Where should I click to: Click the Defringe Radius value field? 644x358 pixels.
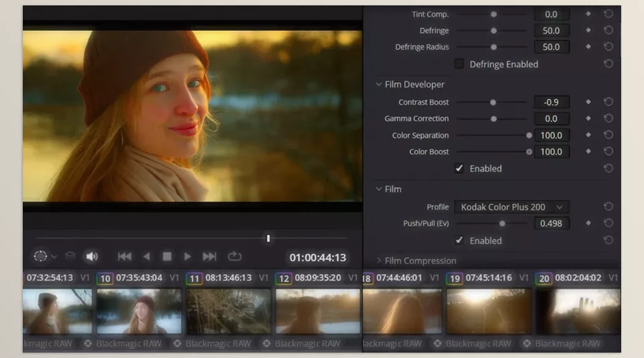click(x=551, y=47)
